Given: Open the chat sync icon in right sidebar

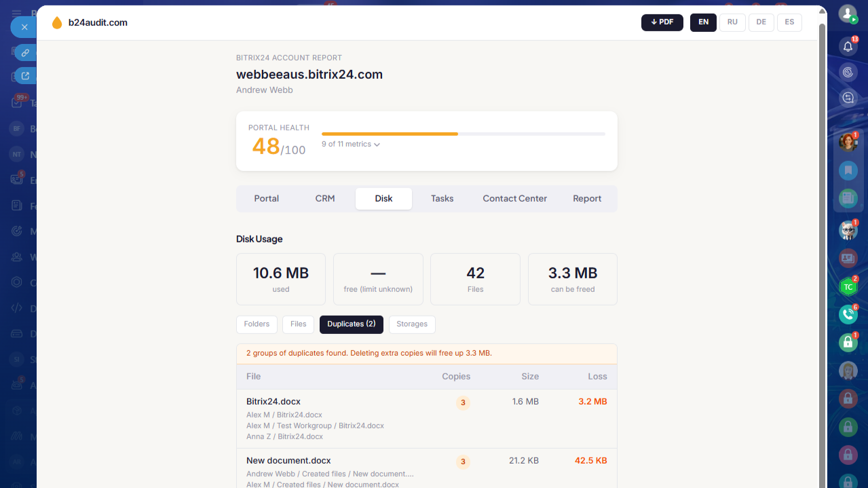Looking at the screenshot, I should (x=848, y=98).
